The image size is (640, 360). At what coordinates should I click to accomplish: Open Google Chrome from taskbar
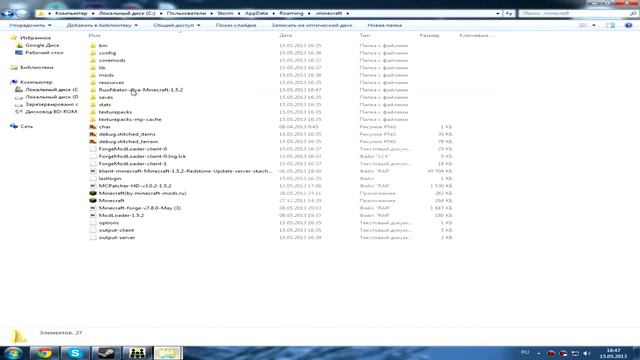(44, 353)
